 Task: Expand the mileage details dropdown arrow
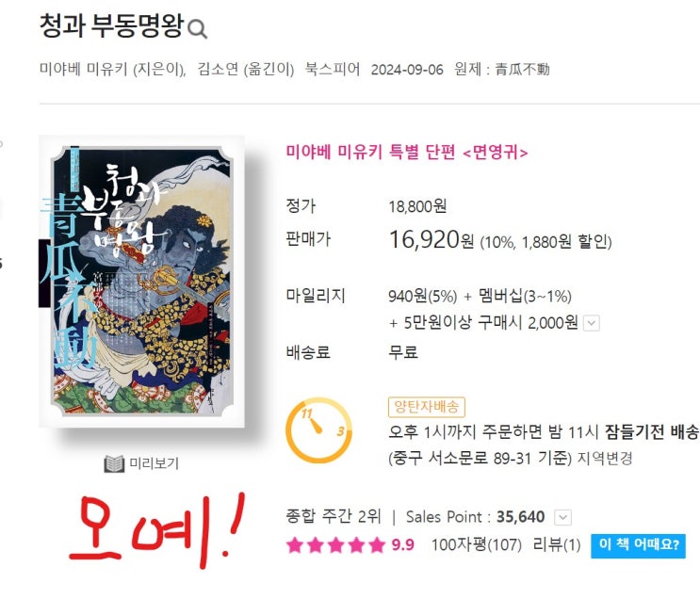(592, 323)
